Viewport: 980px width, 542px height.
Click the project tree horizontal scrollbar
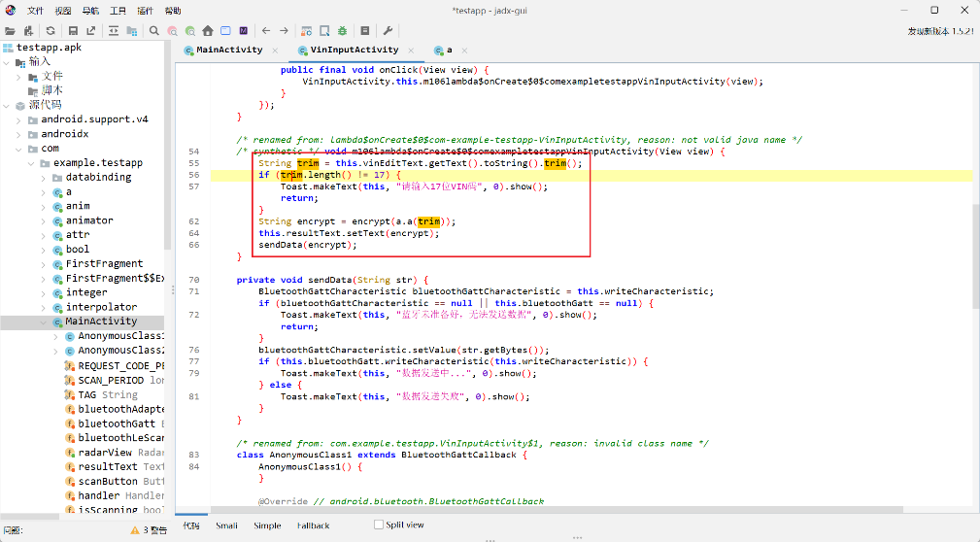tap(30, 517)
